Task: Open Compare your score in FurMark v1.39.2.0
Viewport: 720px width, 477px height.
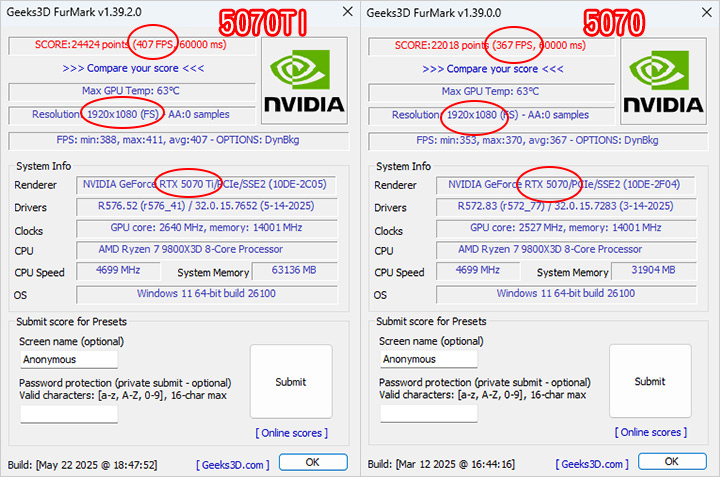Action: [x=133, y=68]
